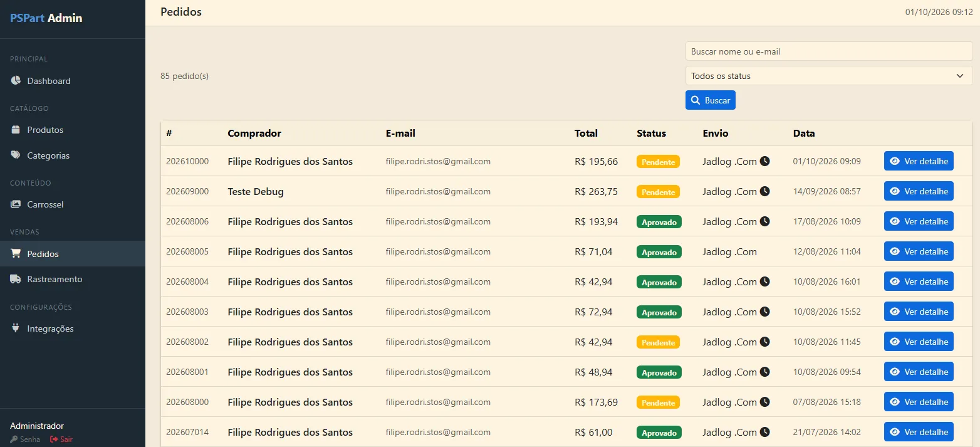Click the Data column header
The image size is (980, 447).
pyautogui.click(x=804, y=133)
